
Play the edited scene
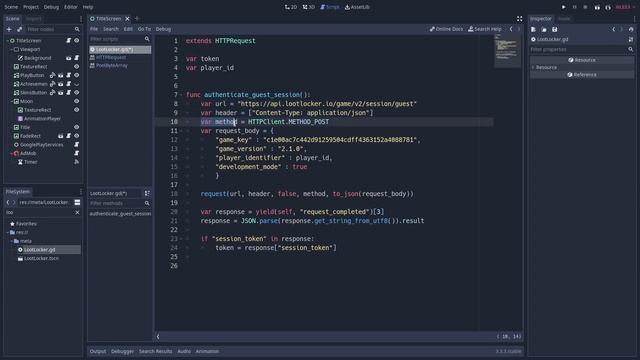(x=597, y=7)
